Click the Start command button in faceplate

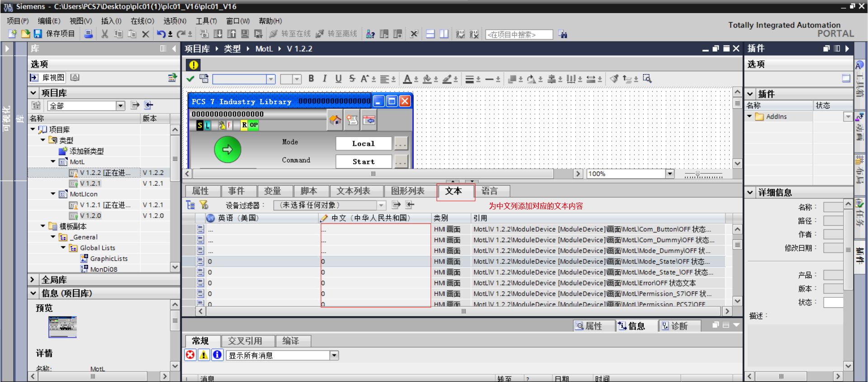point(363,162)
